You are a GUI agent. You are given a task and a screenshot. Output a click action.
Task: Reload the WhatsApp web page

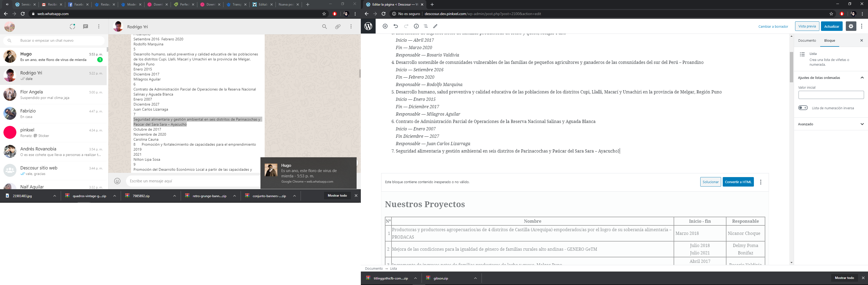click(x=22, y=14)
